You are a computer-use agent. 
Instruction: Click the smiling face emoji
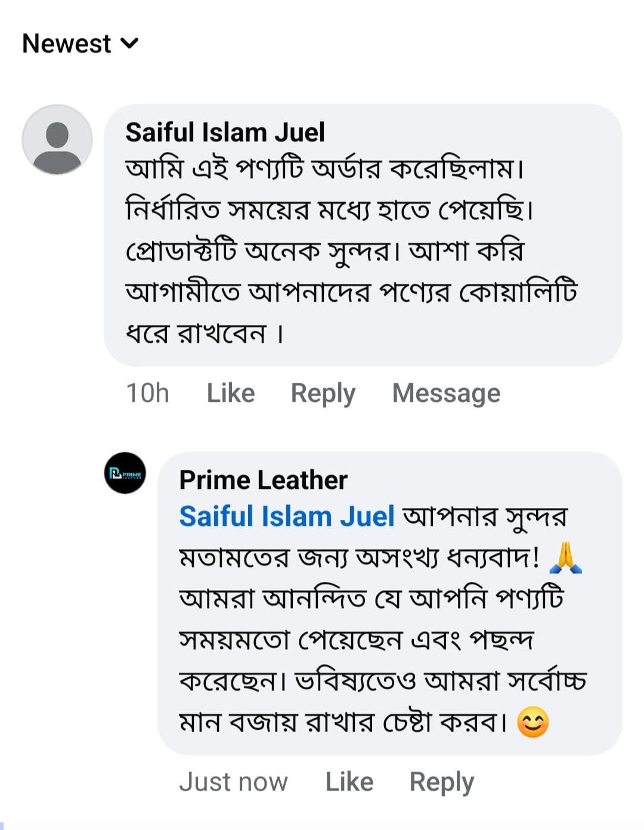(x=532, y=722)
